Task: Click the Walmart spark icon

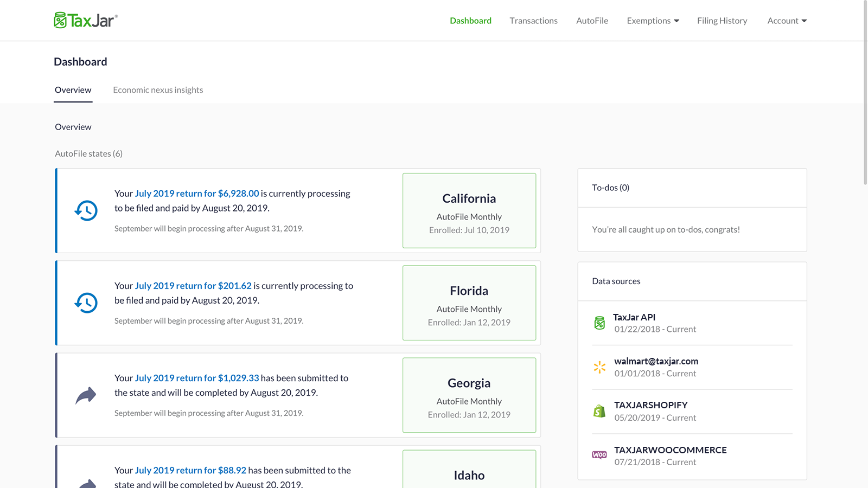Action: pyautogui.click(x=599, y=367)
